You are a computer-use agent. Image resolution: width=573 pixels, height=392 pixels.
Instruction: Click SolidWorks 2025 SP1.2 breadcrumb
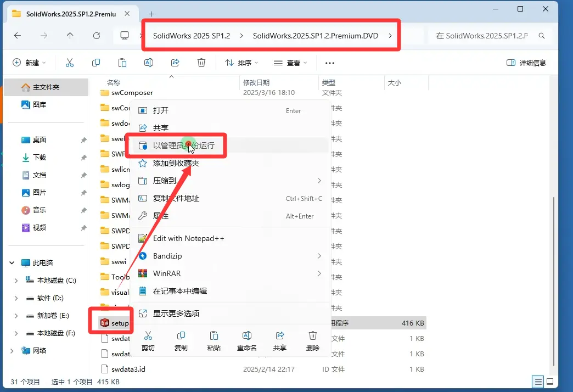tap(192, 36)
